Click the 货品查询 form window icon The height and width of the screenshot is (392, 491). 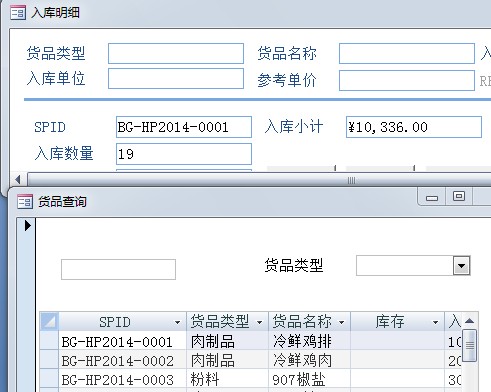(25, 202)
